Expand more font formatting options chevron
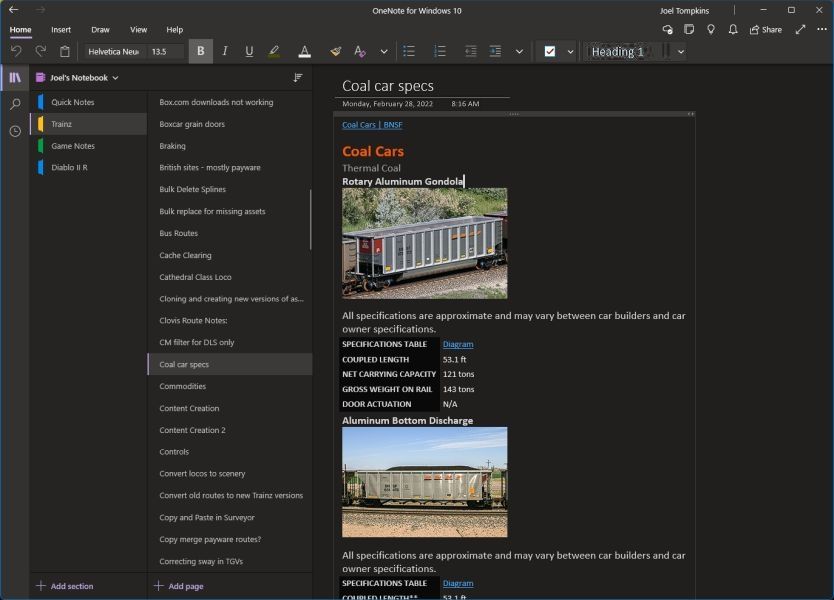 point(383,52)
